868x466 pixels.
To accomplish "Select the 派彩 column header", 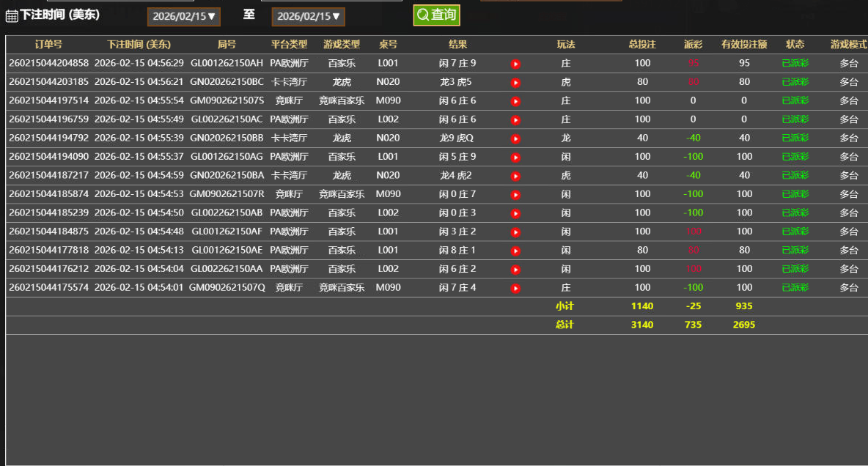I will coord(693,45).
